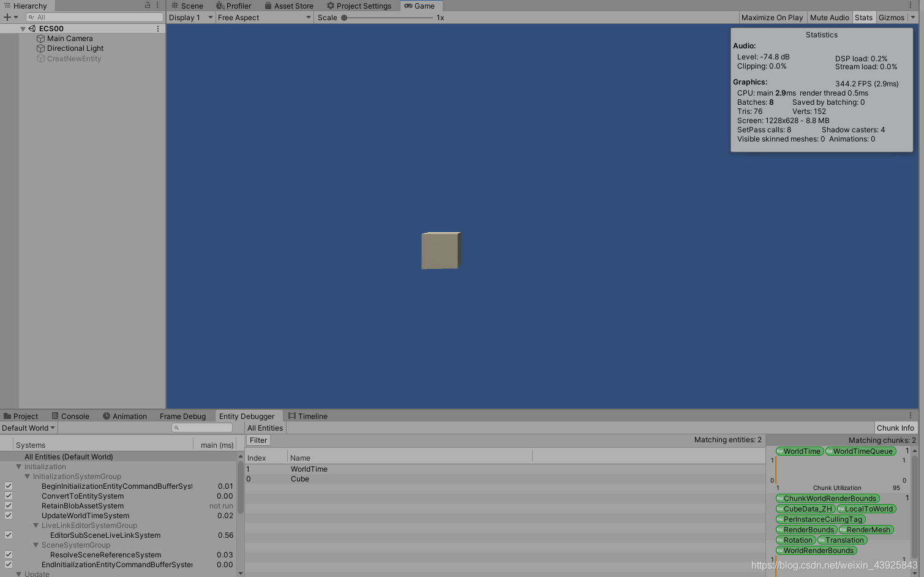924x577 pixels.
Task: Collapse the InitializationSystemGroup expander
Action: point(27,476)
